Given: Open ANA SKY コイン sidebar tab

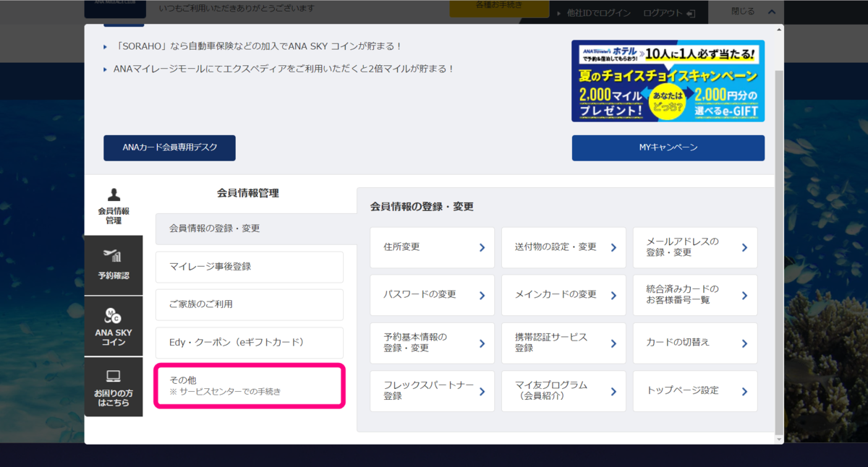Looking at the screenshot, I should tap(114, 326).
